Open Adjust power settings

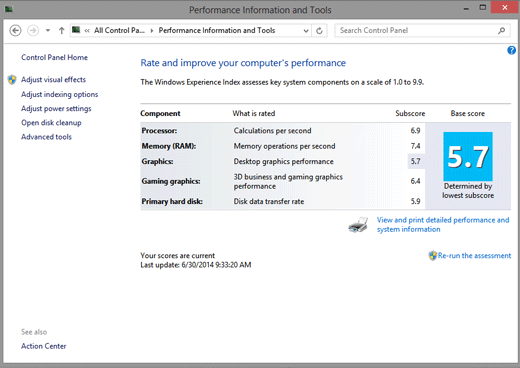tap(56, 109)
